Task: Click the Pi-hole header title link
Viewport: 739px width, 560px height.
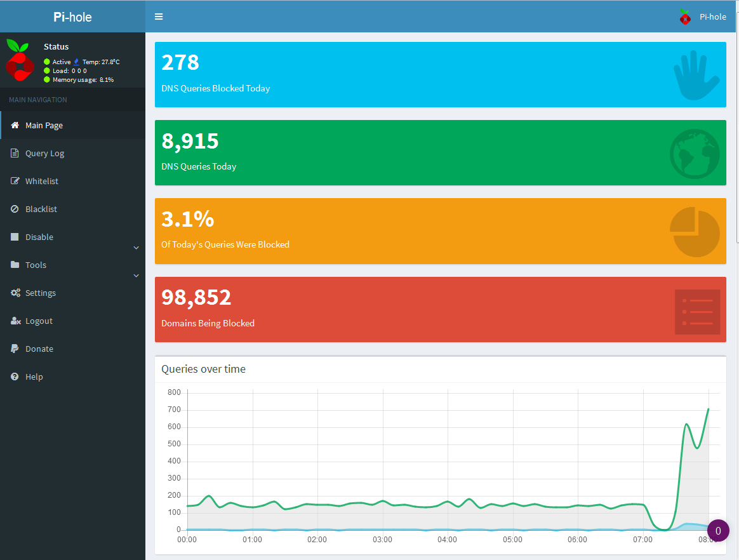Action: 72,17
